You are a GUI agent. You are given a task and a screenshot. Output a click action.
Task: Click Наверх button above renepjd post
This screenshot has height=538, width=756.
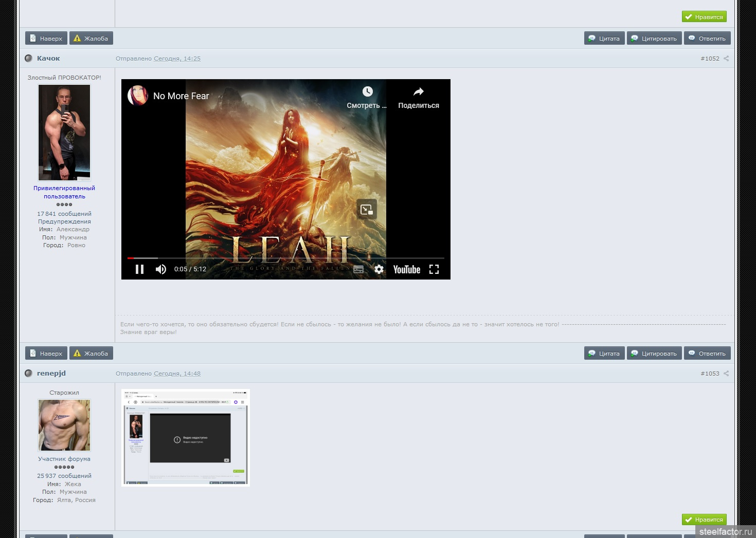(46, 353)
